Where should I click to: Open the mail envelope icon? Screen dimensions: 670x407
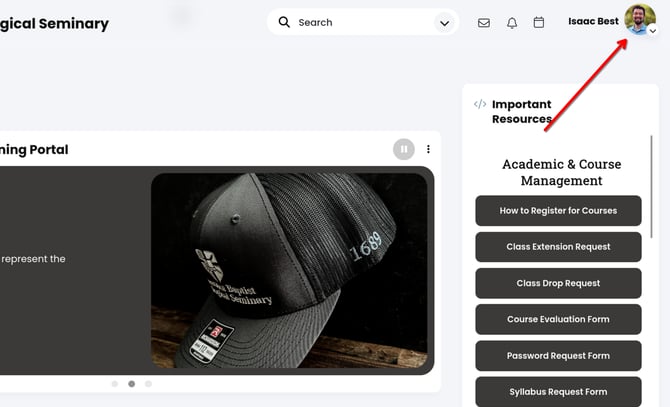[484, 23]
